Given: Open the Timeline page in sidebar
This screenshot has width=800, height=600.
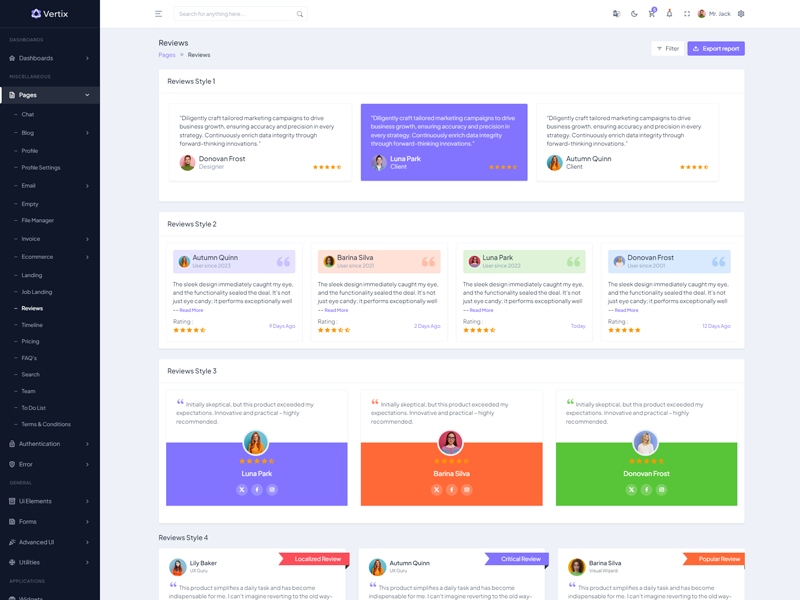Looking at the screenshot, I should [32, 325].
